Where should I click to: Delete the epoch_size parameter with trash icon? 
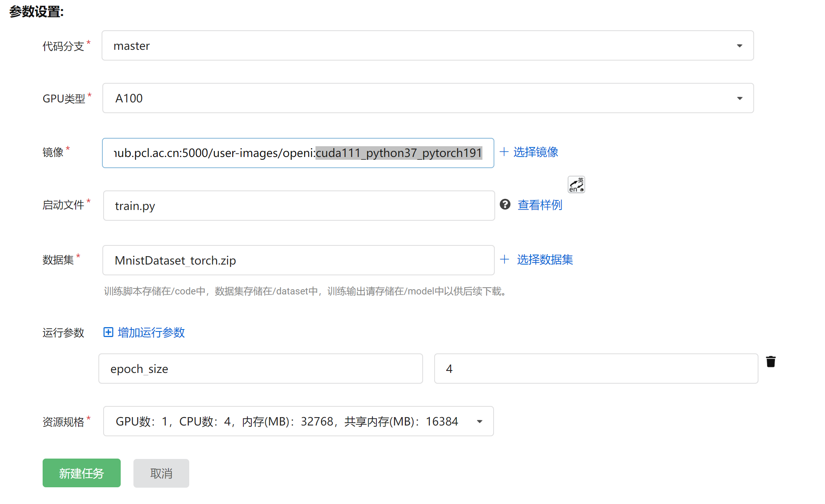(x=770, y=361)
